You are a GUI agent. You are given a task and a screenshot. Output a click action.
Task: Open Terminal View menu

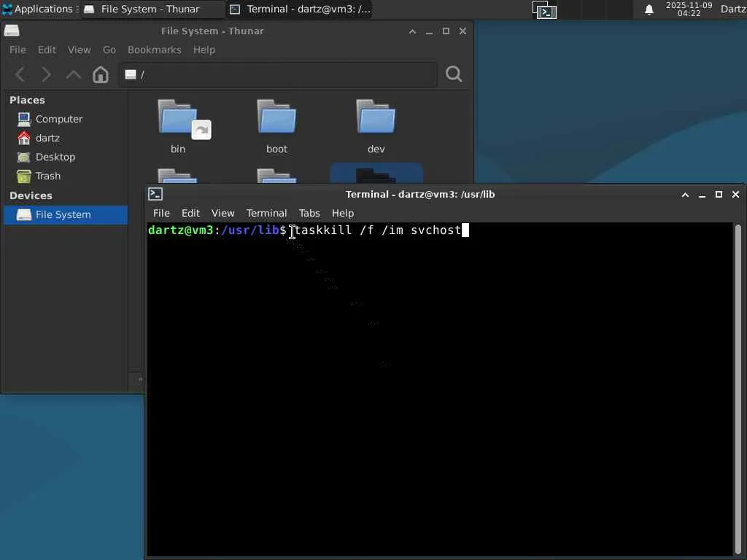[222, 214]
